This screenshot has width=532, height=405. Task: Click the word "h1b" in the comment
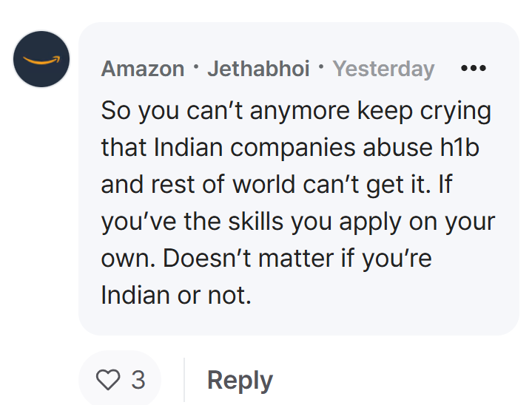point(459,148)
